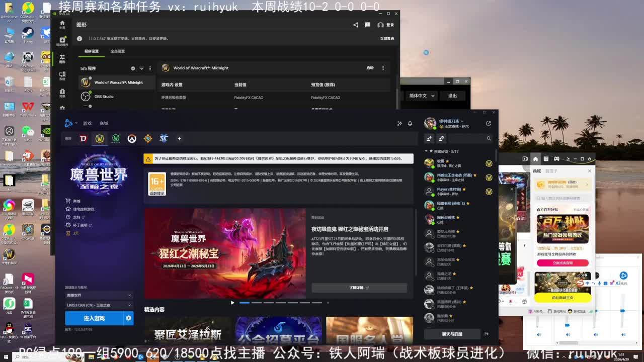Open game settings gear beside 进入游戏
Viewport: 644px width, 362px height.
(x=128, y=318)
